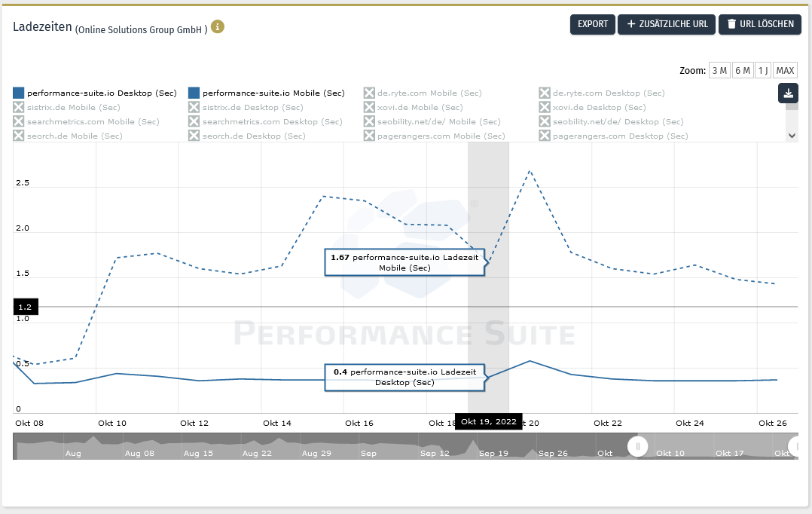812x514 pixels.
Task: Enable pagerangers.com Desktop series
Action: click(613, 136)
